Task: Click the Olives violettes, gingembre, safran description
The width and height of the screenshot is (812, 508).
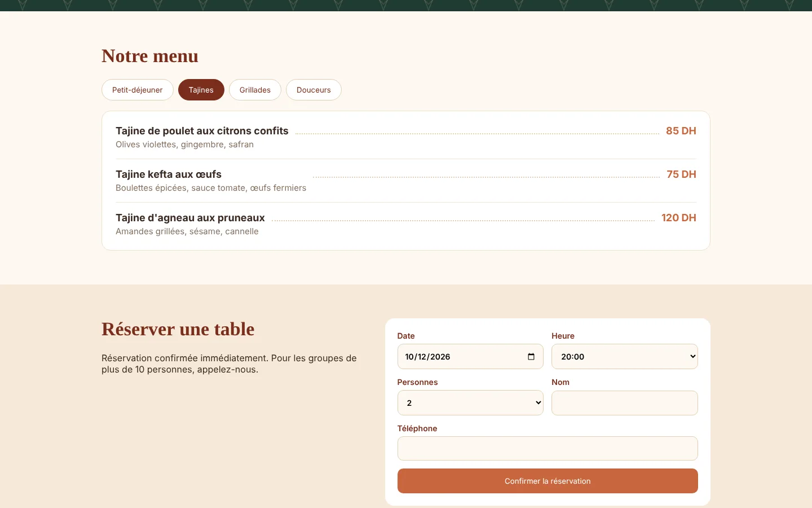Action: (184, 144)
